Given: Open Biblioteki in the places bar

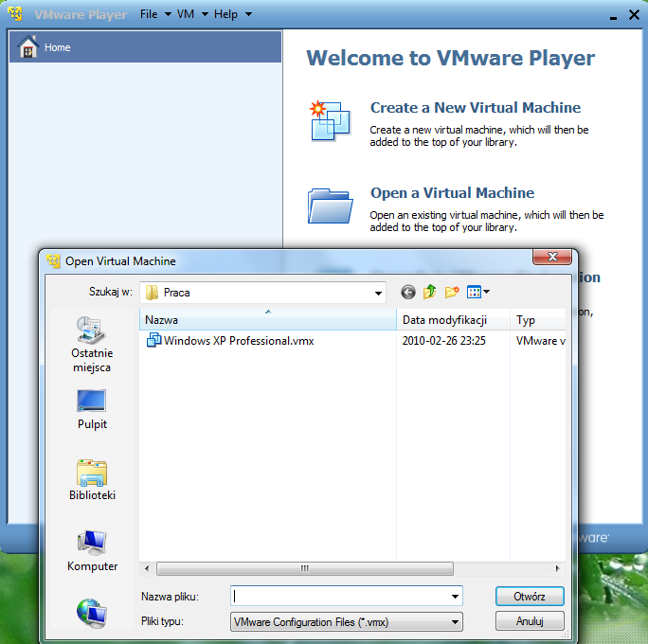Looking at the screenshot, I should tap(92, 480).
